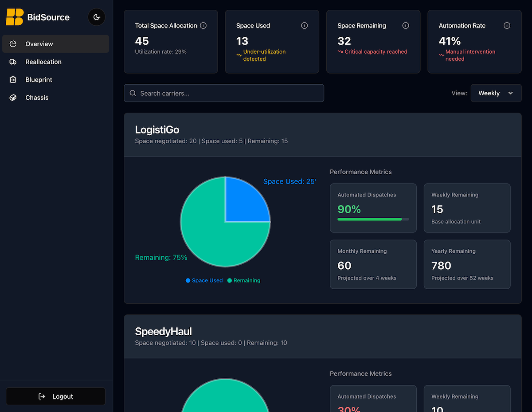Open the Weekly view dropdown
This screenshot has height=412, width=532.
click(x=496, y=93)
